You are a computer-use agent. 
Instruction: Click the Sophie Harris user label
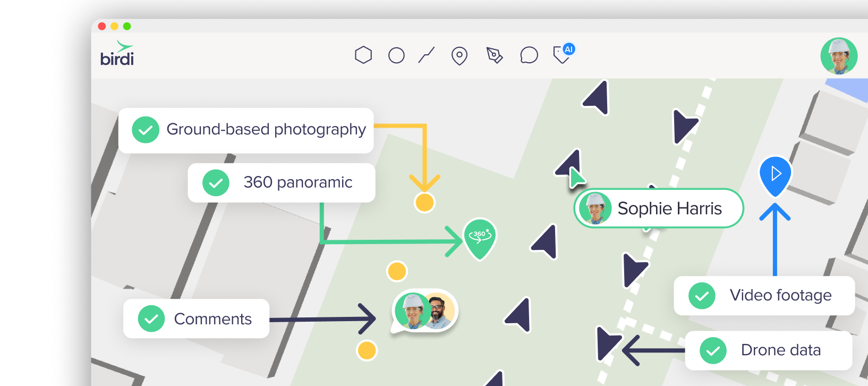click(659, 208)
